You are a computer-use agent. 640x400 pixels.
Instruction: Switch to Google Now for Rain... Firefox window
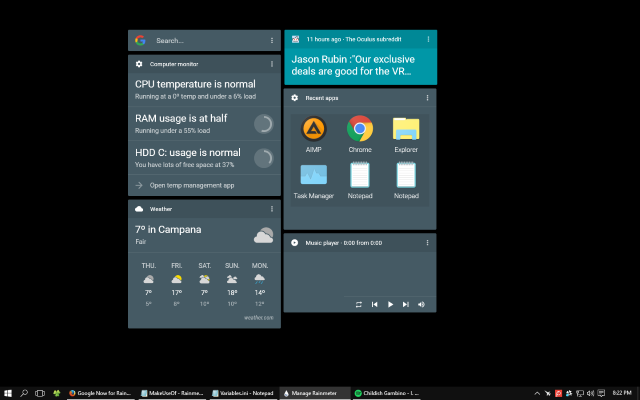click(x=100, y=393)
